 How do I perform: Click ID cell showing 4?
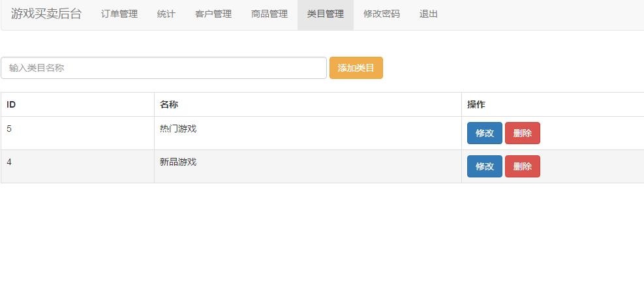[x=78, y=166]
